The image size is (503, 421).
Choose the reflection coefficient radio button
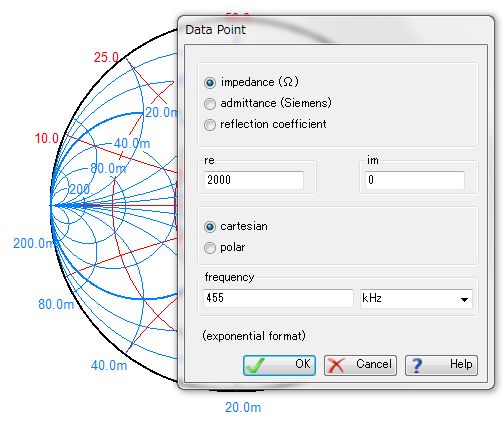pos(210,125)
